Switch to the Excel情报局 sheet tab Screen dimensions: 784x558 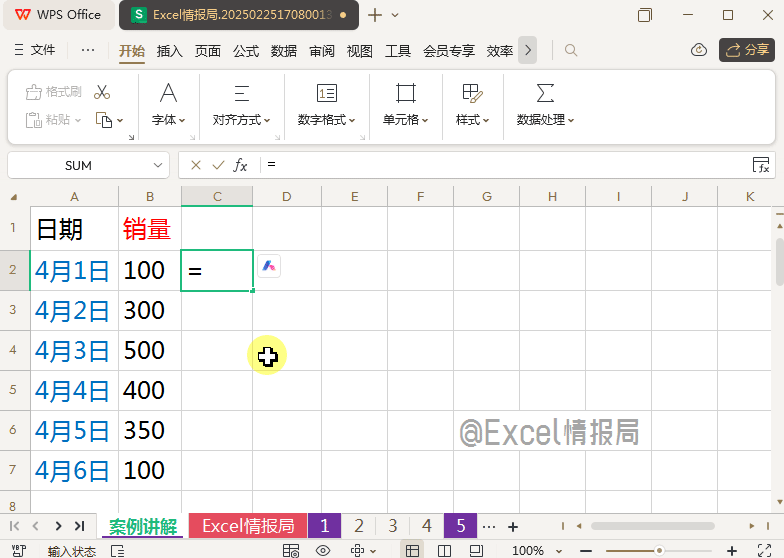click(x=248, y=526)
